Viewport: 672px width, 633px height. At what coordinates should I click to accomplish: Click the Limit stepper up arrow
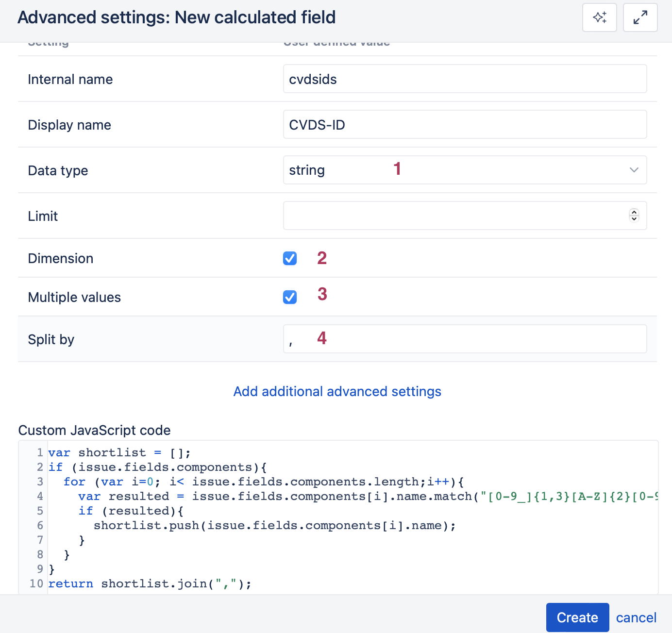click(x=634, y=213)
